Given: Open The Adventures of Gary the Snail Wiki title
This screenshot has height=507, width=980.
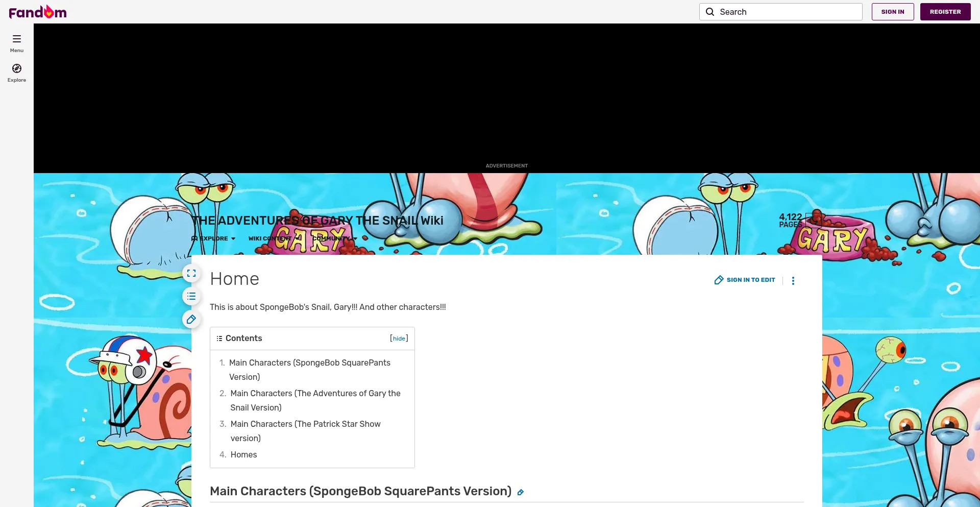Looking at the screenshot, I should click(317, 221).
